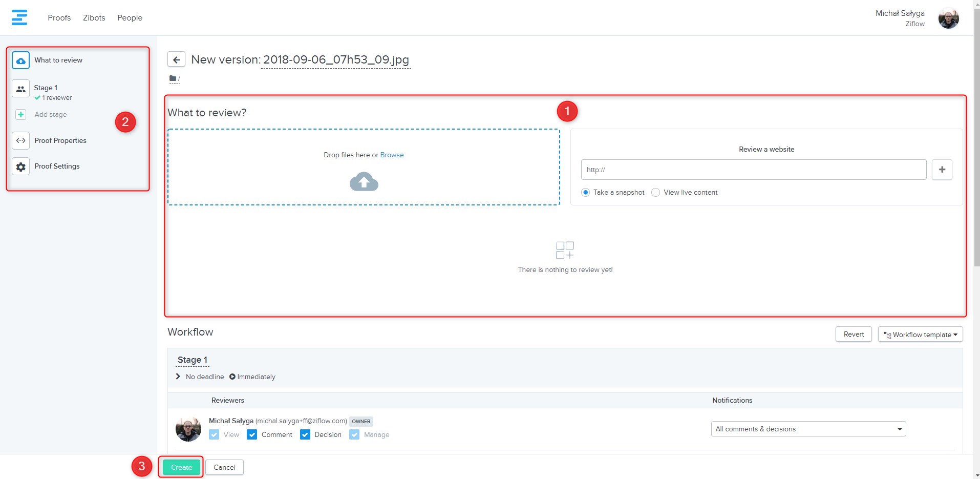The width and height of the screenshot is (980, 479).
Task: Uncheck the Decision permission checkbox
Action: (x=305, y=434)
